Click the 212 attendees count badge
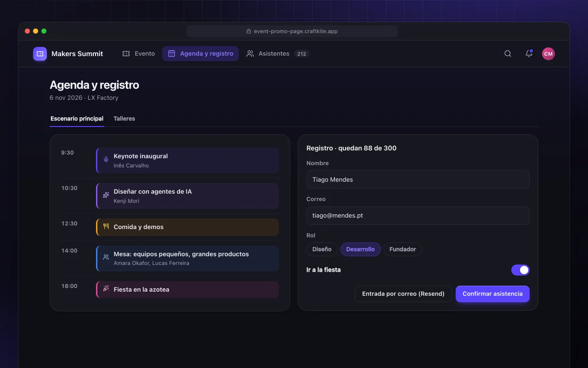Viewport: 588px width, 368px height. point(301,54)
